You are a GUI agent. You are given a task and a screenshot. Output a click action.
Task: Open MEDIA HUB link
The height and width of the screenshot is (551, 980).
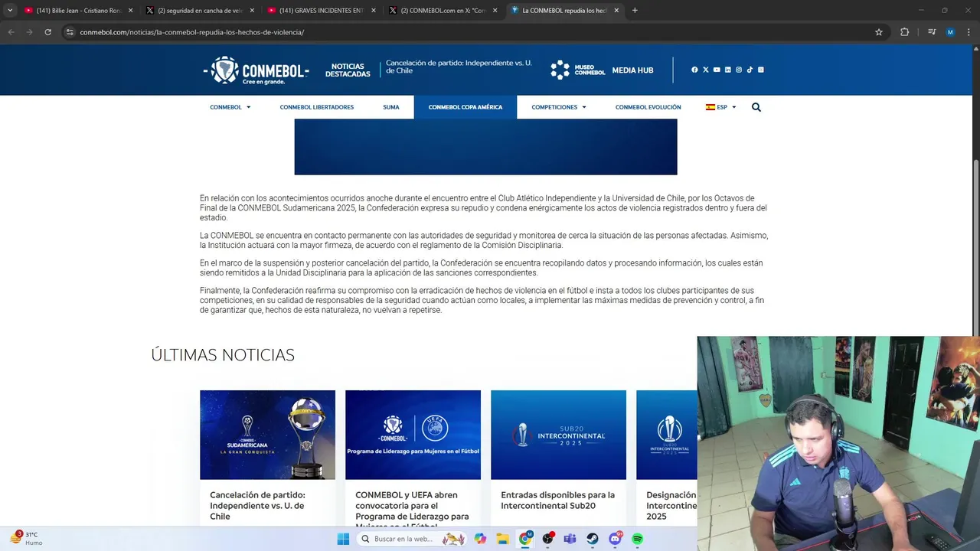[632, 70]
